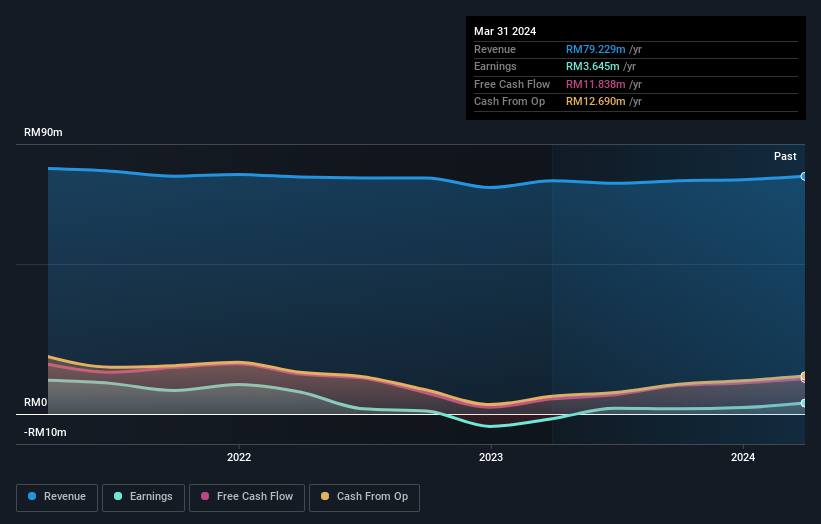Toggle the Free Cash Flow legend button
This screenshot has width=821, height=524.
247,497
